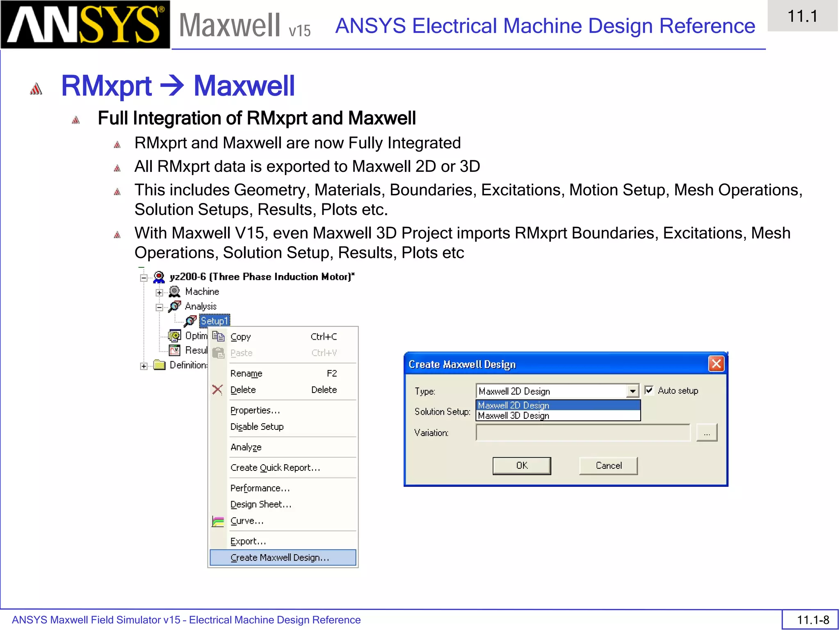Click the Analysis node icon

coord(174,306)
